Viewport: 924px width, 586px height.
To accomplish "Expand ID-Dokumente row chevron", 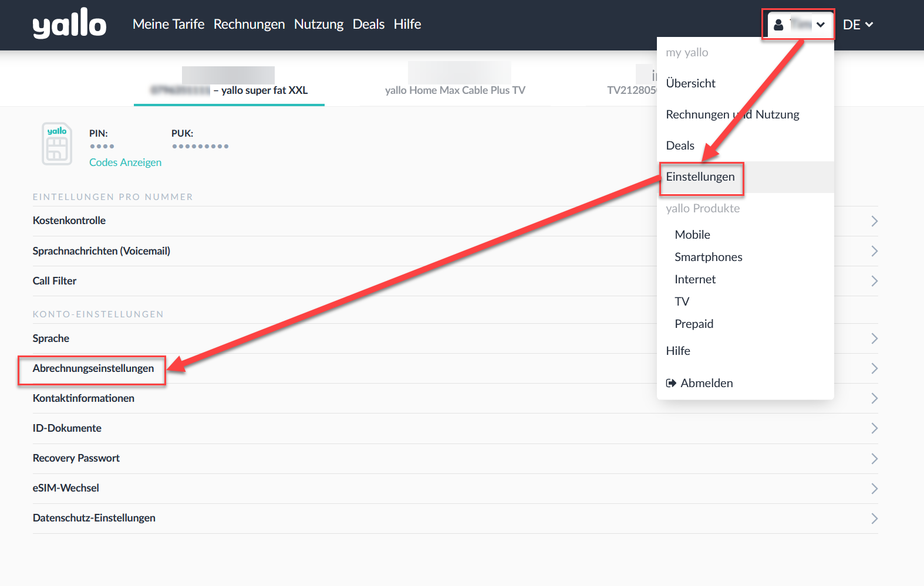I will [x=874, y=428].
